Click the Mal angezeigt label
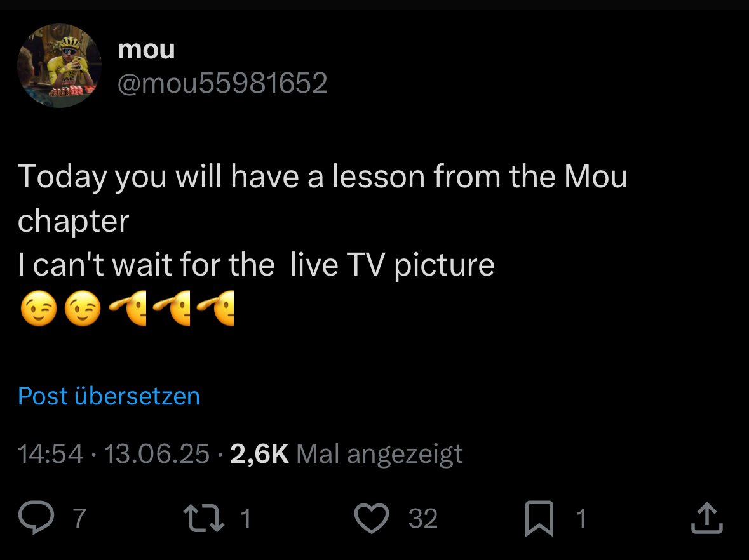Image resolution: width=749 pixels, height=560 pixels. [379, 453]
